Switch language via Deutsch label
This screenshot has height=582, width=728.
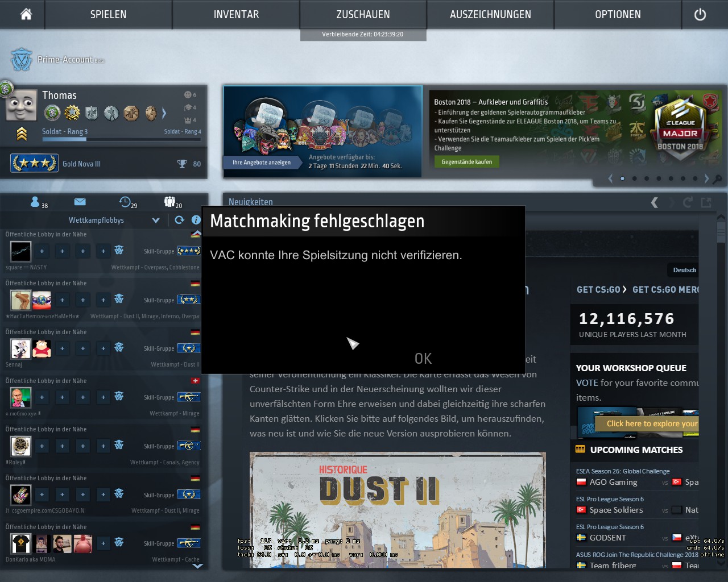(684, 270)
